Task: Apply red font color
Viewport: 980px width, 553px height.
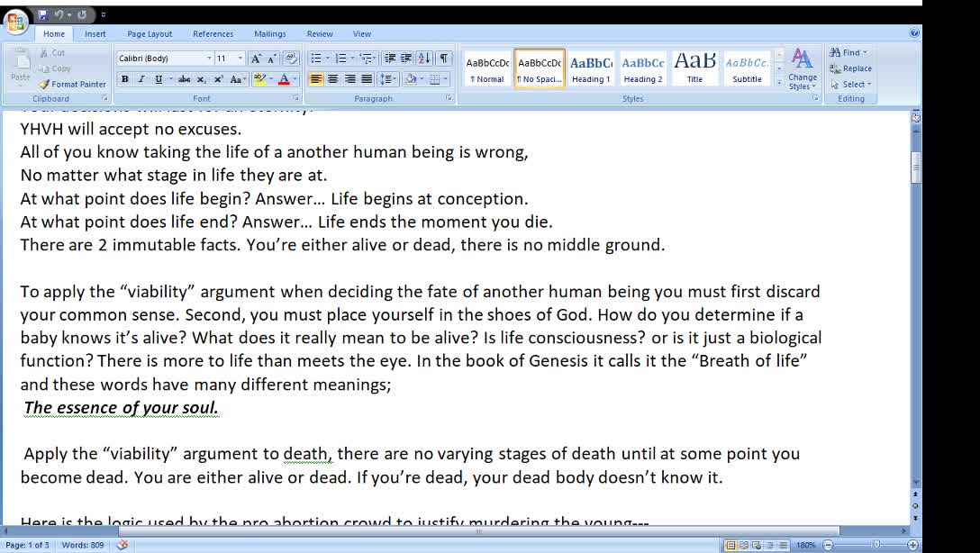Action: click(284, 79)
